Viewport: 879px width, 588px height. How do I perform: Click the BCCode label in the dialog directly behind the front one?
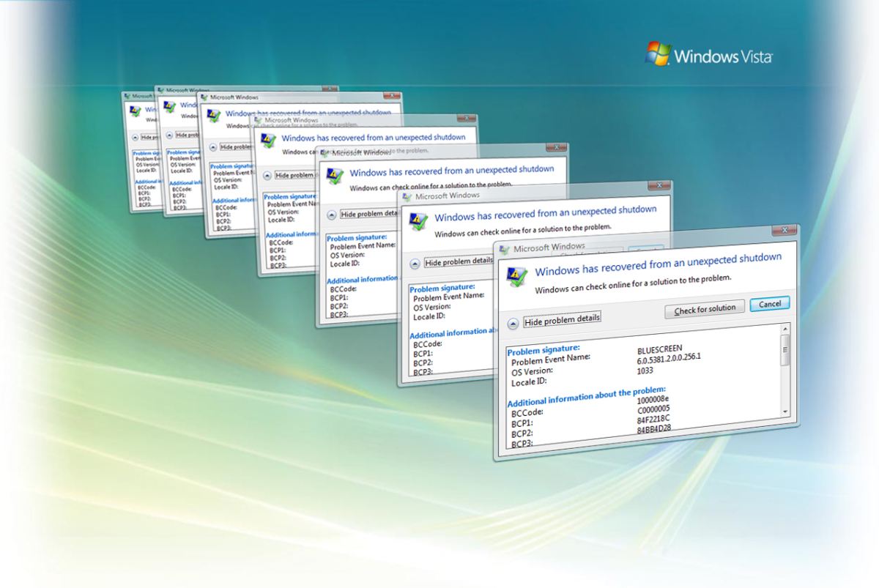pos(428,343)
